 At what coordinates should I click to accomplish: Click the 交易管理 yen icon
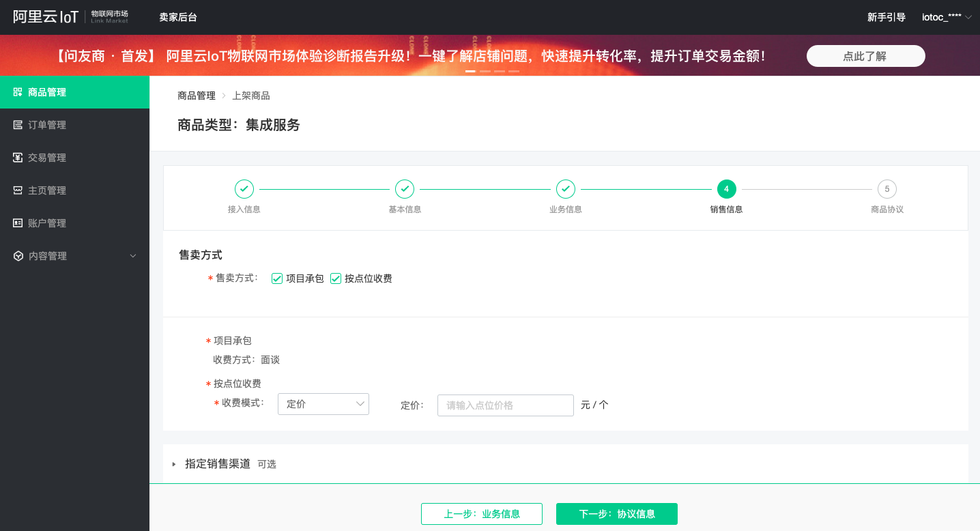tap(18, 158)
